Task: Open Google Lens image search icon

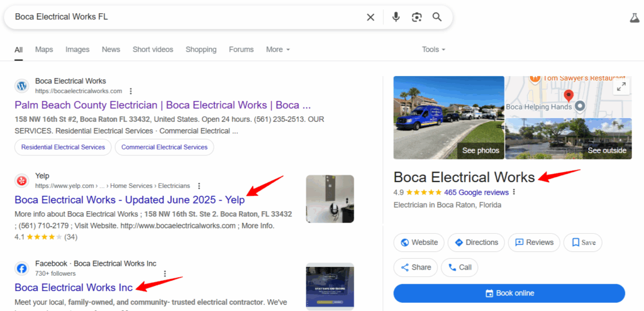Action: point(417,17)
